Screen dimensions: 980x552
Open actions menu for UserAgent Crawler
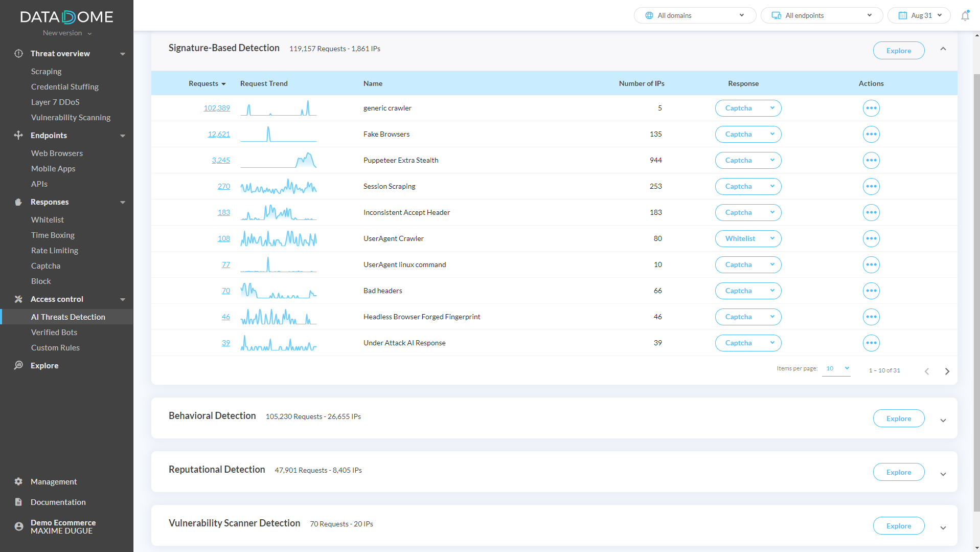pos(871,238)
